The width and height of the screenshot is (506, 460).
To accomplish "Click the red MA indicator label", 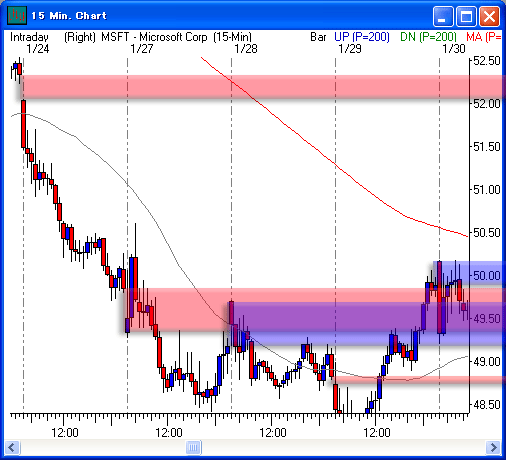I will (483, 37).
